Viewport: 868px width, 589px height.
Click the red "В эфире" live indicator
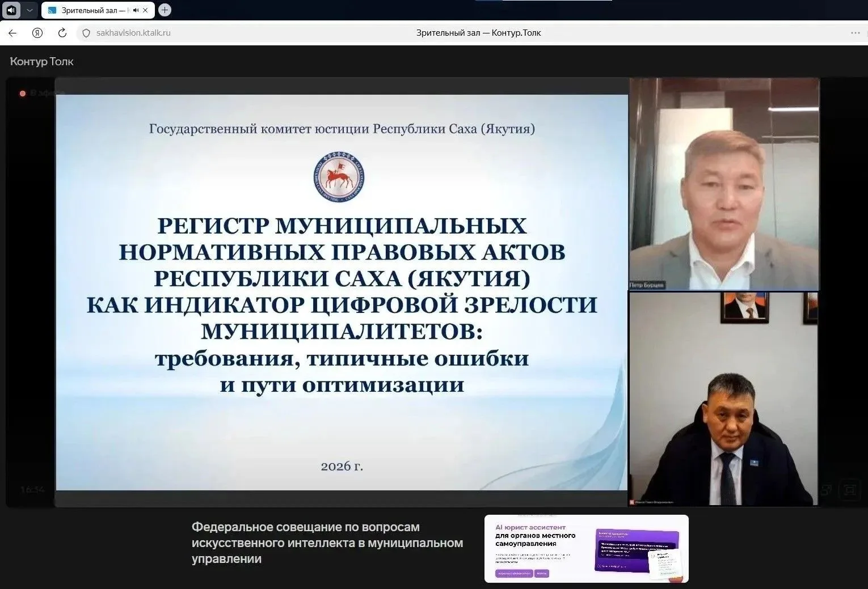(41, 93)
